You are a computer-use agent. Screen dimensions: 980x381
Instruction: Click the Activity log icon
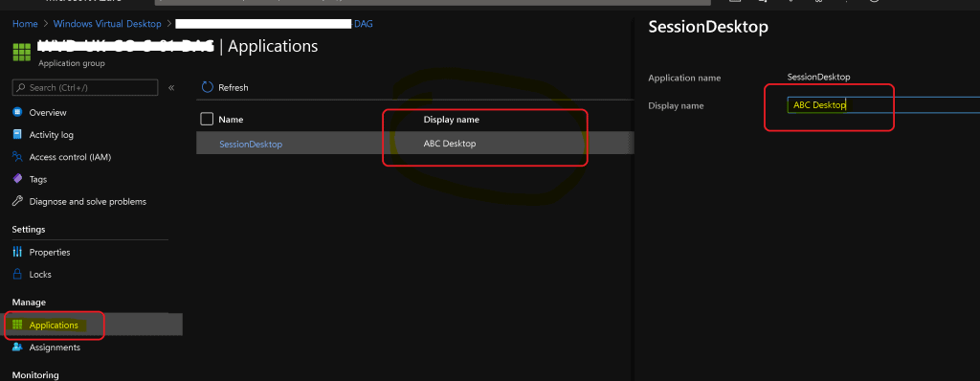[x=17, y=135]
